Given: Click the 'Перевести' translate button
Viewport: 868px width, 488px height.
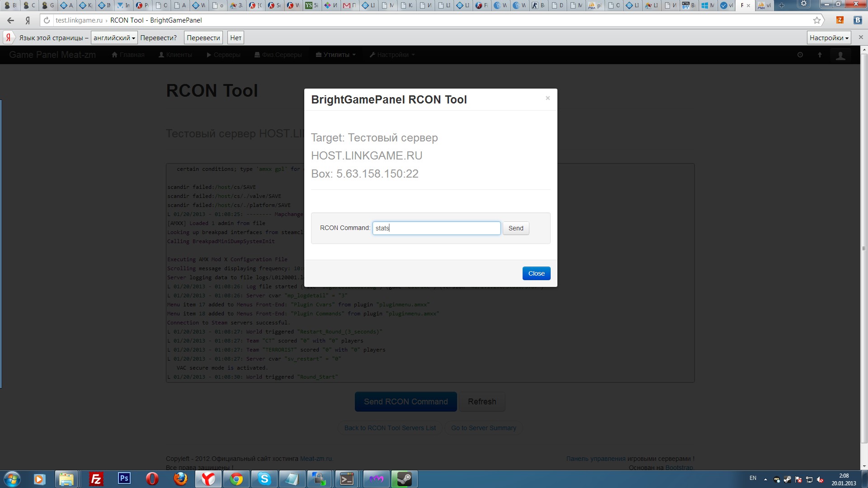Looking at the screenshot, I should [203, 38].
